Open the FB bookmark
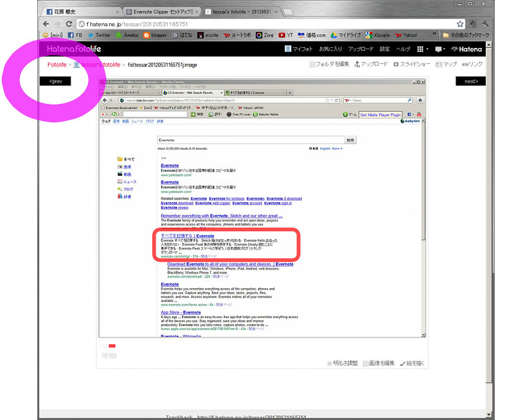The width and height of the screenshot is (532, 420). pyautogui.click(x=75, y=35)
